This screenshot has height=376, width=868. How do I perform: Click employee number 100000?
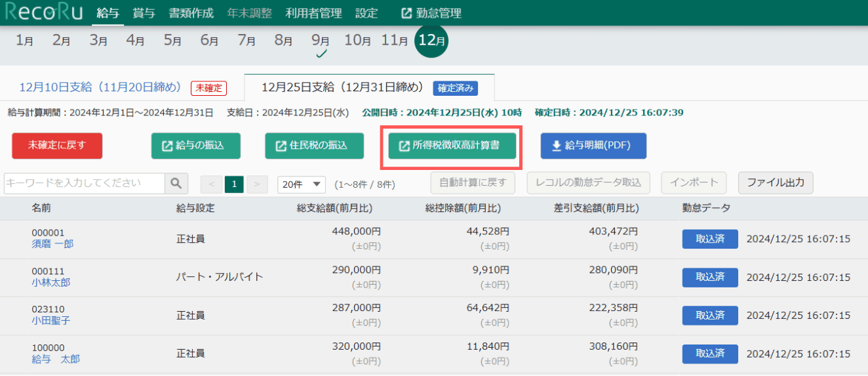pyautogui.click(x=48, y=348)
